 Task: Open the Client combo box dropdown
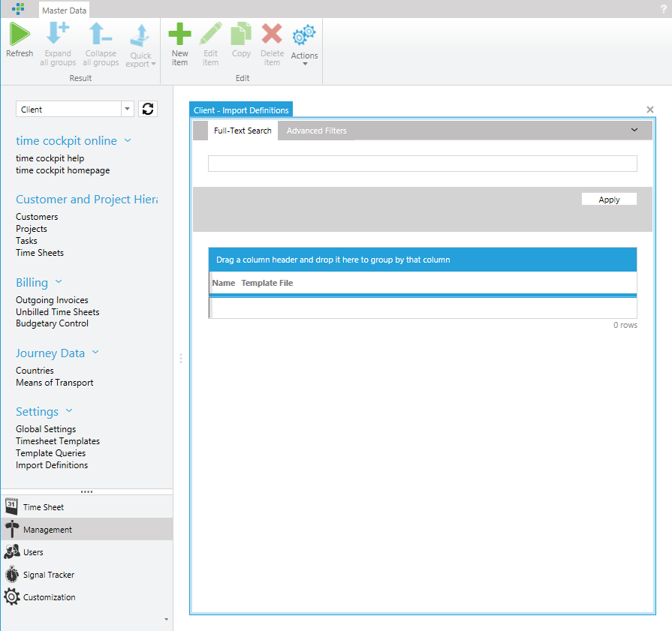coord(127,110)
